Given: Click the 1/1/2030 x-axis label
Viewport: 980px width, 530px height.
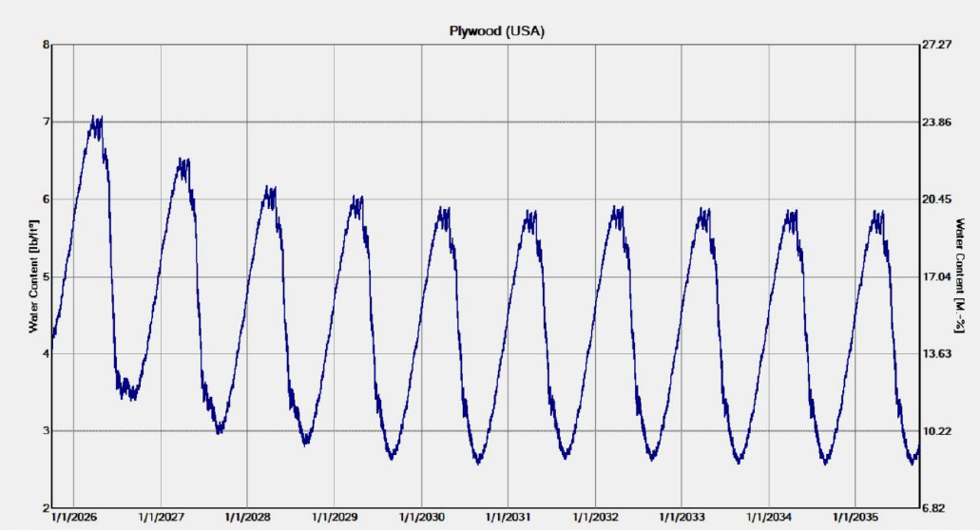Looking at the screenshot, I should tap(421, 518).
